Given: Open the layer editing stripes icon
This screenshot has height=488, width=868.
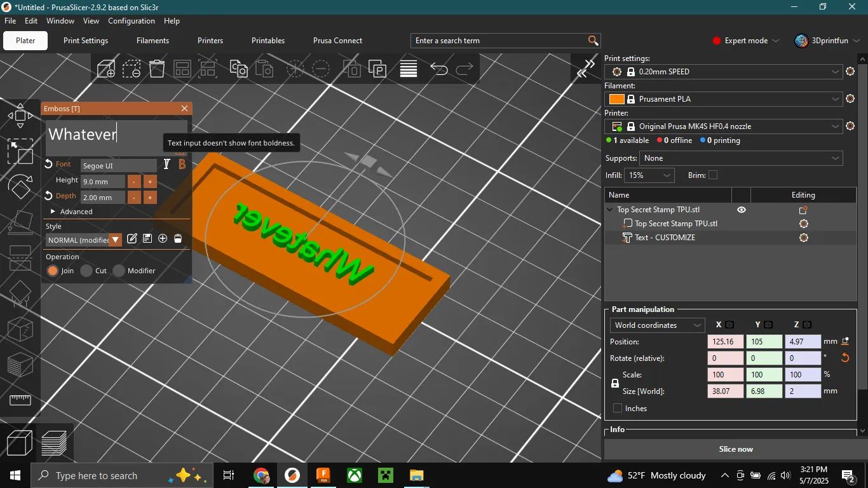Looking at the screenshot, I should pos(409,69).
